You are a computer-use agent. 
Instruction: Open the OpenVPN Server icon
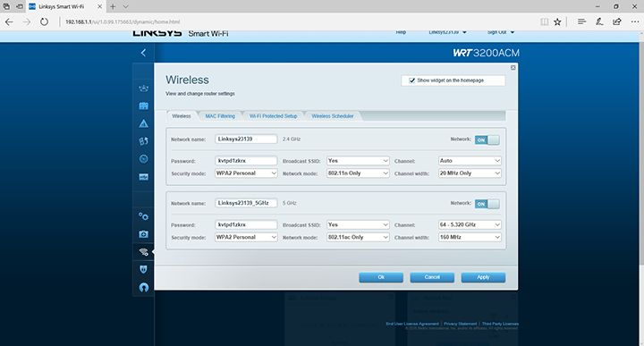(x=143, y=287)
